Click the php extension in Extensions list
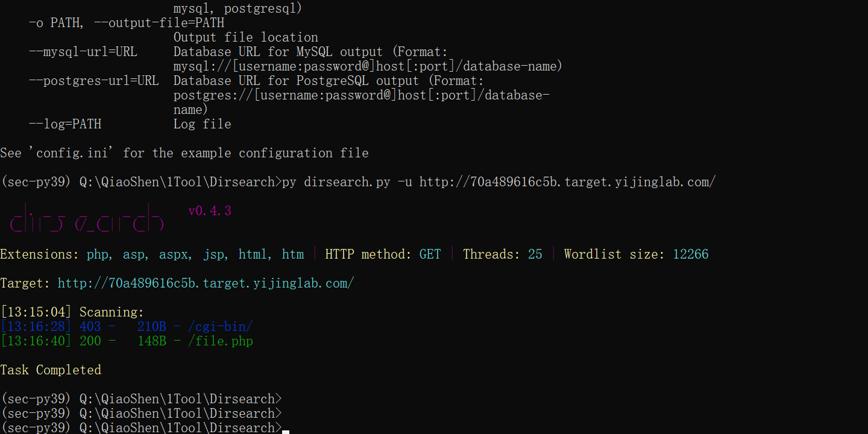This screenshot has width=868, height=434. [x=98, y=254]
